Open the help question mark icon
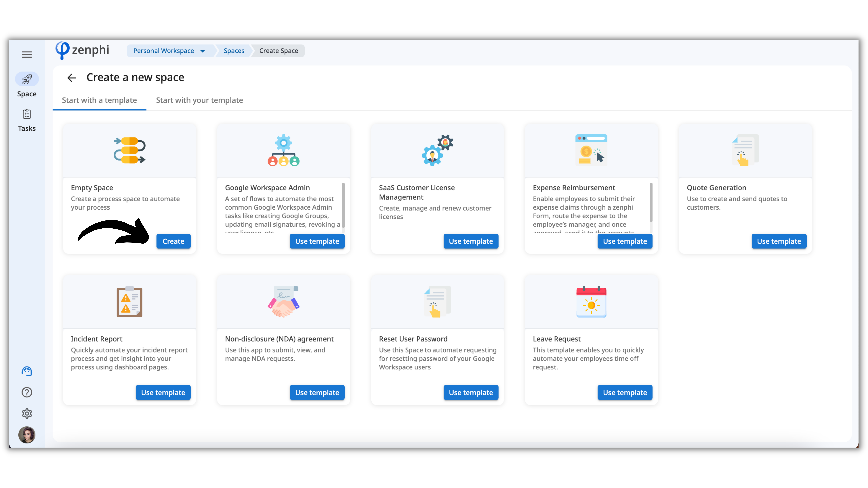 pos(27,392)
